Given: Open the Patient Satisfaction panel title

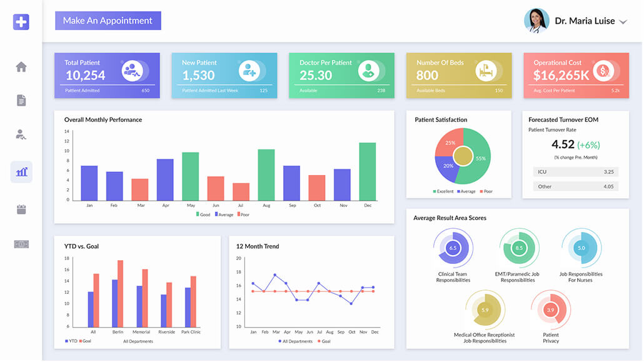Looking at the screenshot, I should click(440, 119).
